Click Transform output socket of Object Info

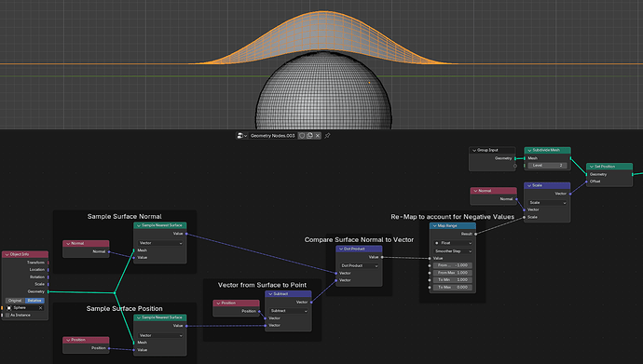tap(48, 263)
